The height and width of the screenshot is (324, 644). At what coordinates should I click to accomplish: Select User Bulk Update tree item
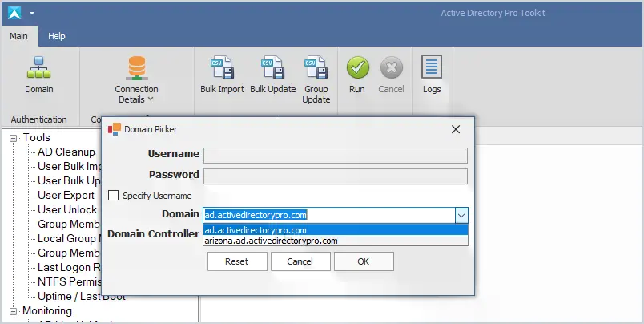pos(69,180)
